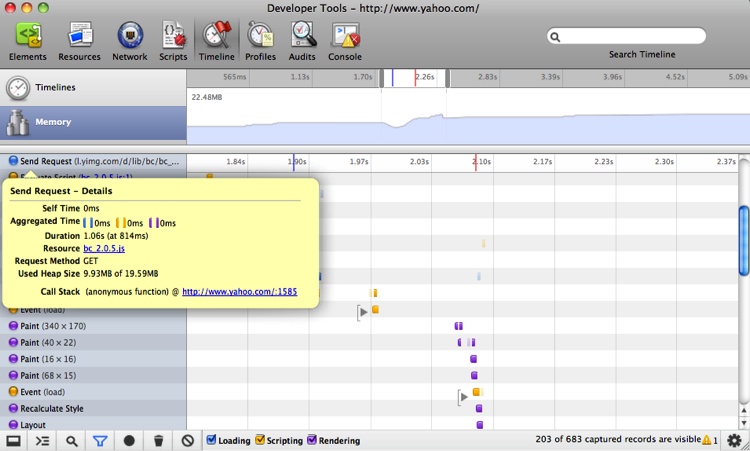Click the magnifier search icon in the status bar
This screenshot has width=750, height=451.
tap(72, 440)
